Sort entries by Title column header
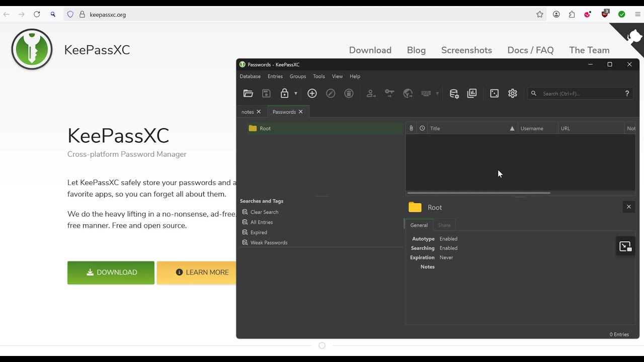Viewport: 644px width, 362px height. click(472, 128)
